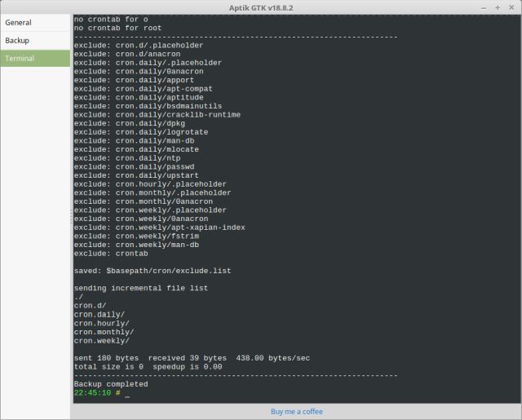
Task: Click 'exclude: cron.daily/bsdmainutils' line
Action: tap(148, 106)
